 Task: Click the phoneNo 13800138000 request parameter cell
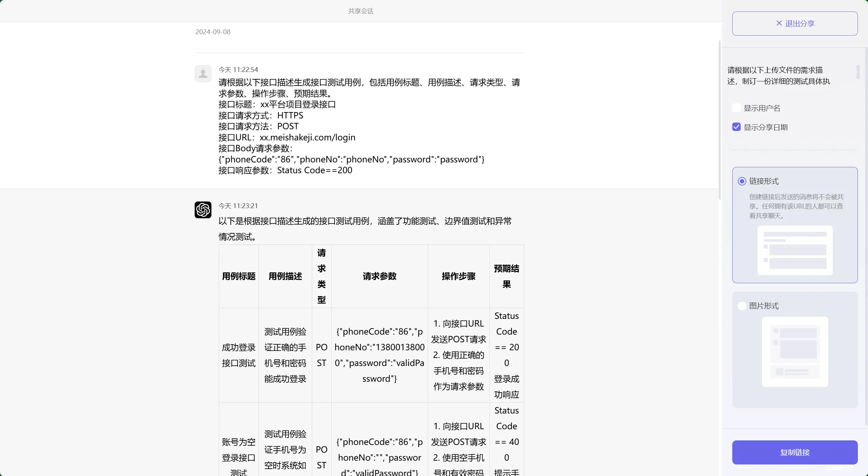380,355
